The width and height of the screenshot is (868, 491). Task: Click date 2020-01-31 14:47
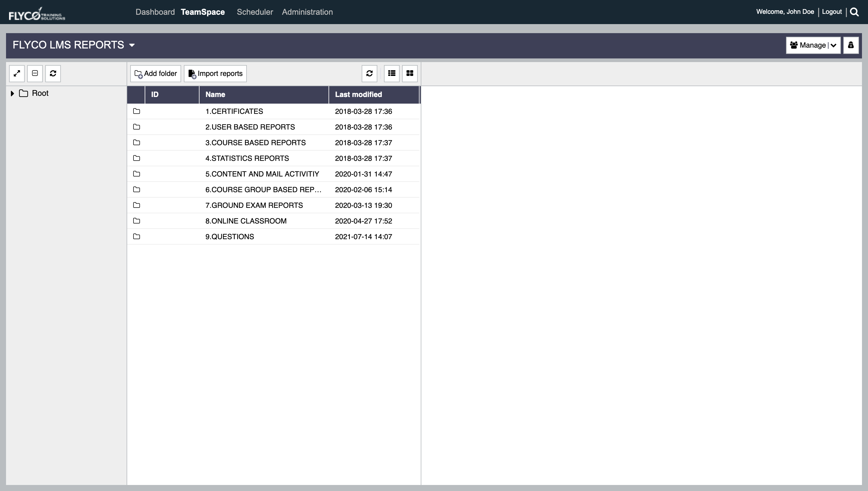[363, 174]
